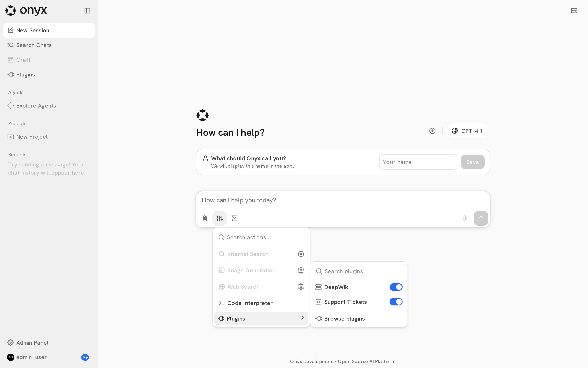This screenshot has height=368, width=588.
Task: Focus the message box 'How can I help you today?'
Action: [343, 200]
